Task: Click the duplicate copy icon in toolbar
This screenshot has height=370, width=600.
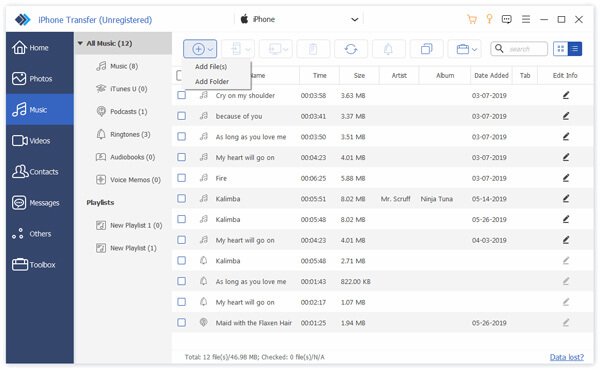Action: pos(426,49)
